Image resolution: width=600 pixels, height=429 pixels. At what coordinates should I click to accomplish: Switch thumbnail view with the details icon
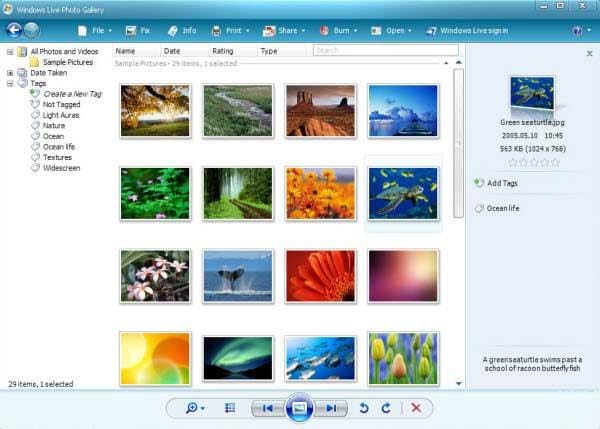coord(230,408)
